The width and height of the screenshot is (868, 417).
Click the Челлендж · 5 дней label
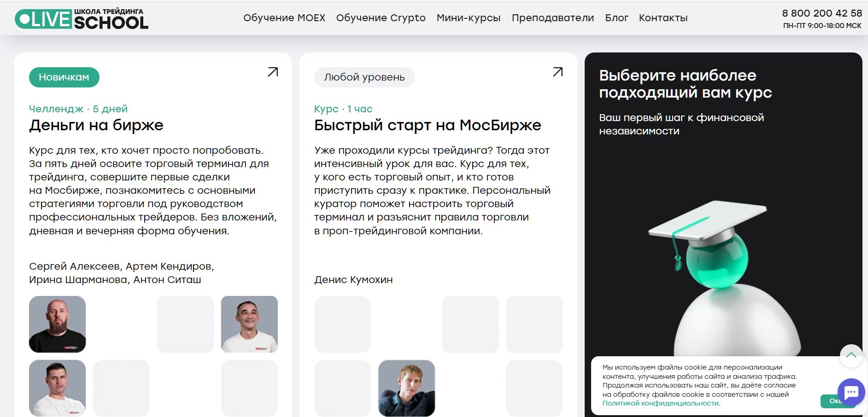tap(78, 109)
